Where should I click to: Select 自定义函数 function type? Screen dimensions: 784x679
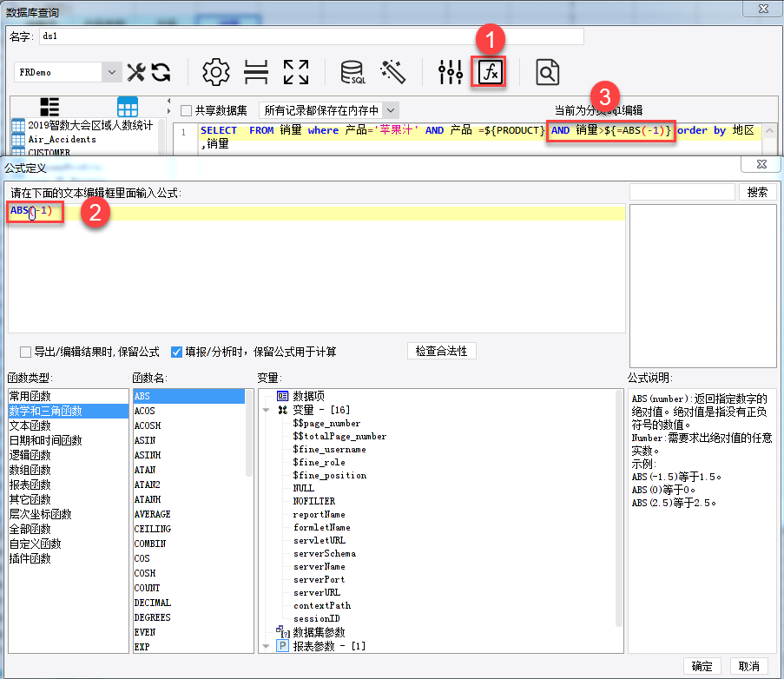click(x=69, y=544)
